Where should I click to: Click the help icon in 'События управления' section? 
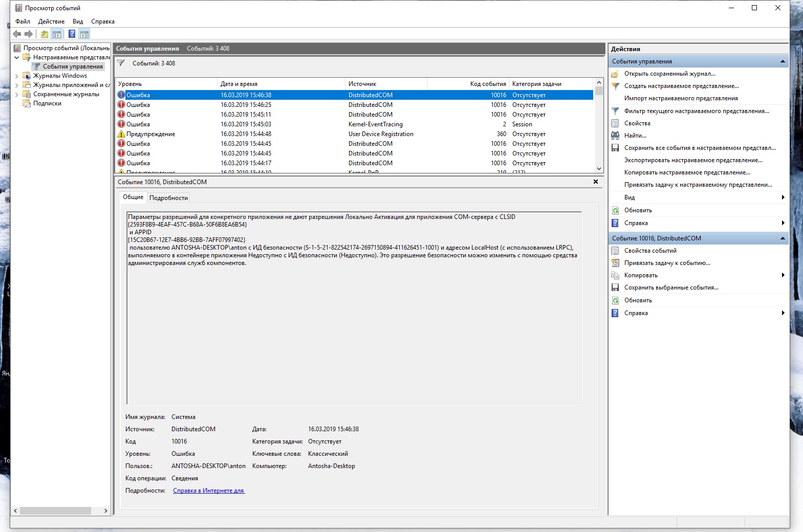[x=615, y=223]
